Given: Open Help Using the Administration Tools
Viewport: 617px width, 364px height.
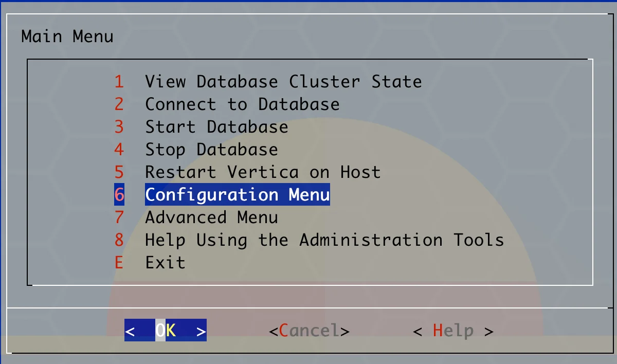Looking at the screenshot, I should (x=324, y=240).
